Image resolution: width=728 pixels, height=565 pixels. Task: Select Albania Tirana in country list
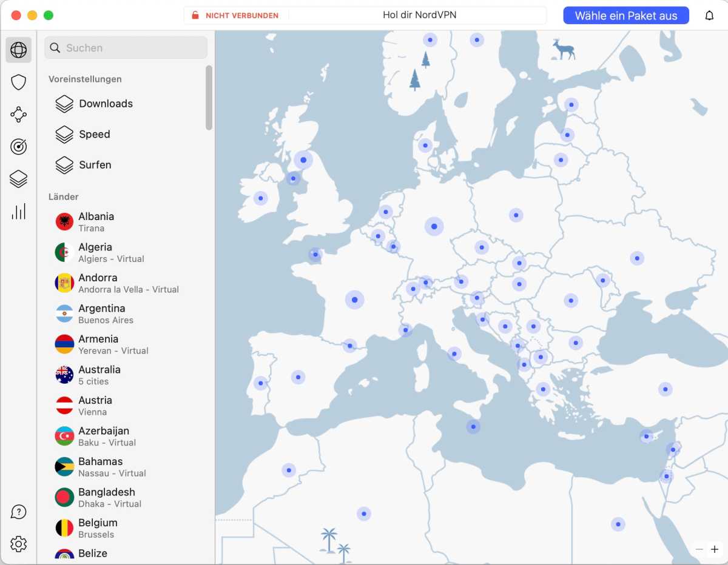(x=126, y=222)
